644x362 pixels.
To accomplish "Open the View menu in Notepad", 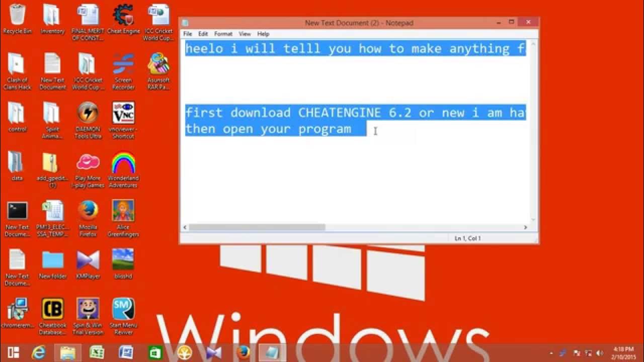I will pos(245,34).
